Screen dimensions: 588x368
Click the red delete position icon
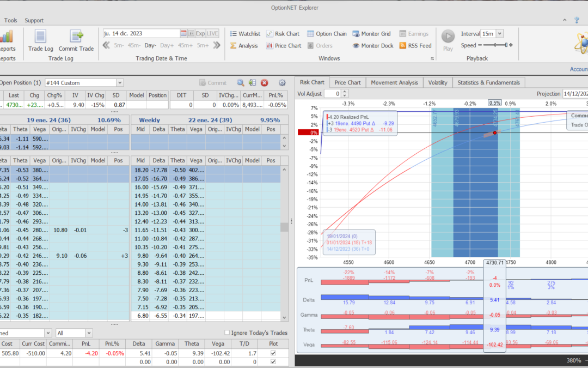coord(265,83)
